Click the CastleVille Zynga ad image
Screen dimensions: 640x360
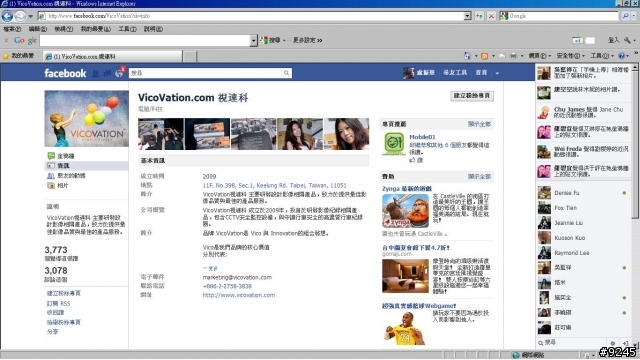click(x=405, y=211)
